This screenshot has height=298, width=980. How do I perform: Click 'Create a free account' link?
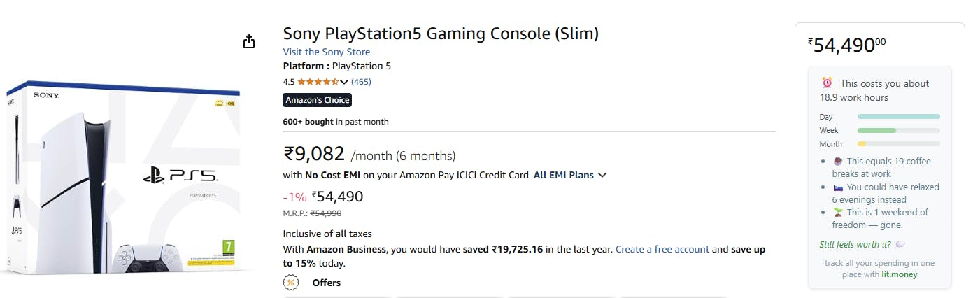pos(662,249)
